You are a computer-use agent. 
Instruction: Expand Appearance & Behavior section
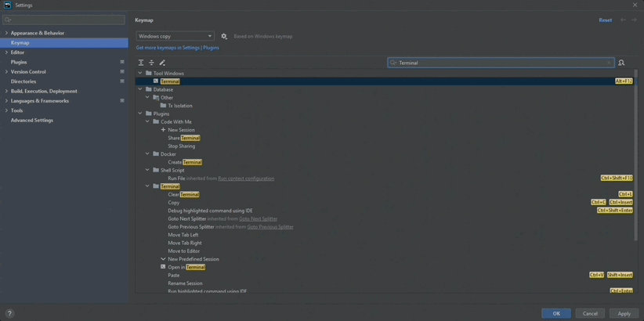[x=6, y=33]
